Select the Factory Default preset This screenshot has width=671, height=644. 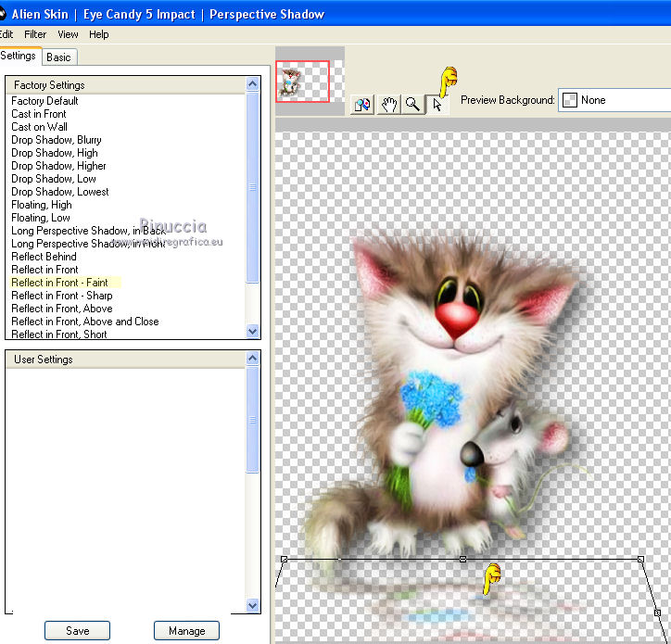[44, 101]
